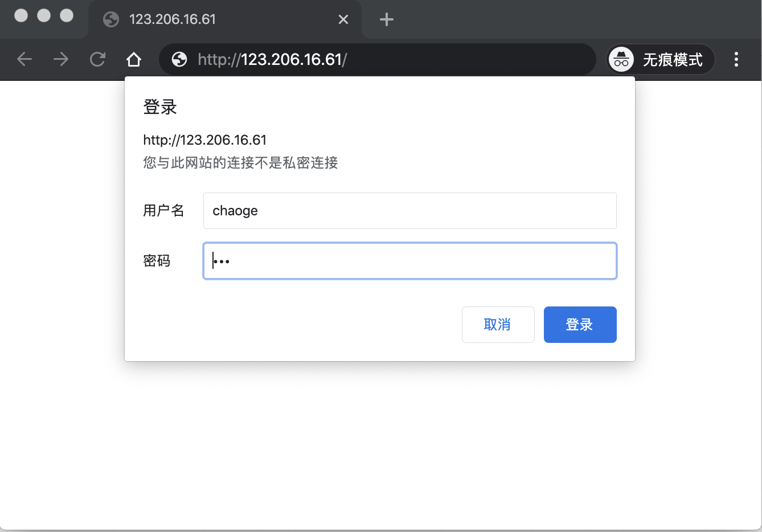Click into the 用户名 field containing chaoge

pos(410,211)
